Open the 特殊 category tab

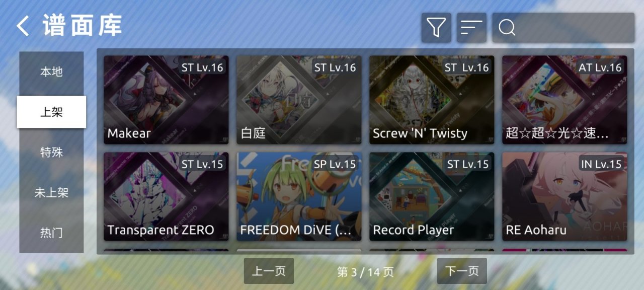[x=51, y=152]
